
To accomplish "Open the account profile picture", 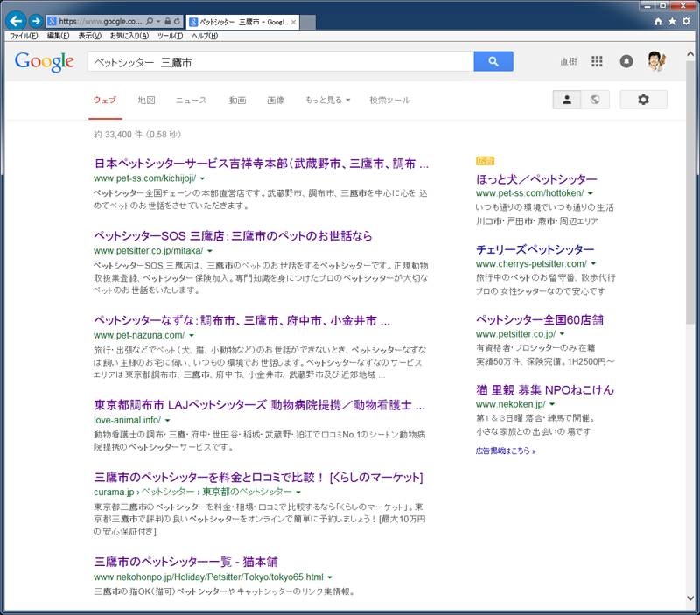I will tap(655, 61).
